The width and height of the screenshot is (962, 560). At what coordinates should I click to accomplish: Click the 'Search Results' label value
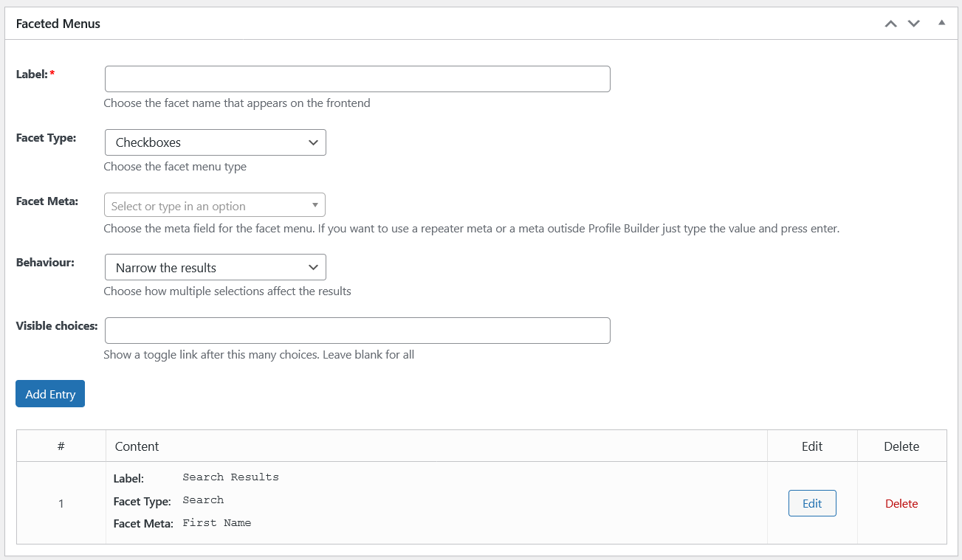[231, 477]
